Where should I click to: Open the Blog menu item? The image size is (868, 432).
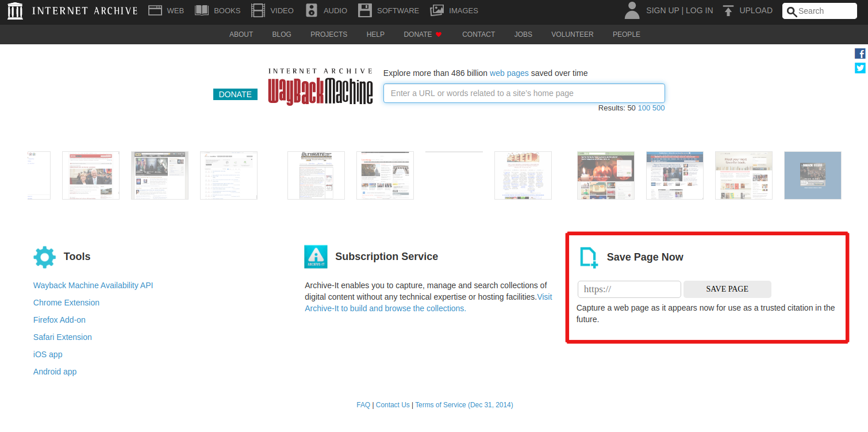pos(282,35)
